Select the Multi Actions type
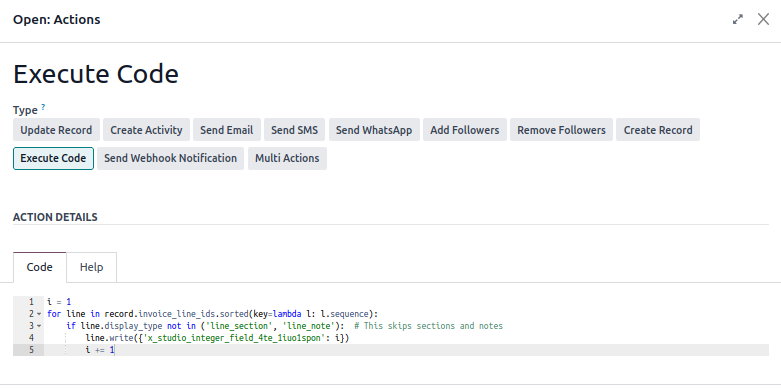The width and height of the screenshot is (781, 388). 287,158
